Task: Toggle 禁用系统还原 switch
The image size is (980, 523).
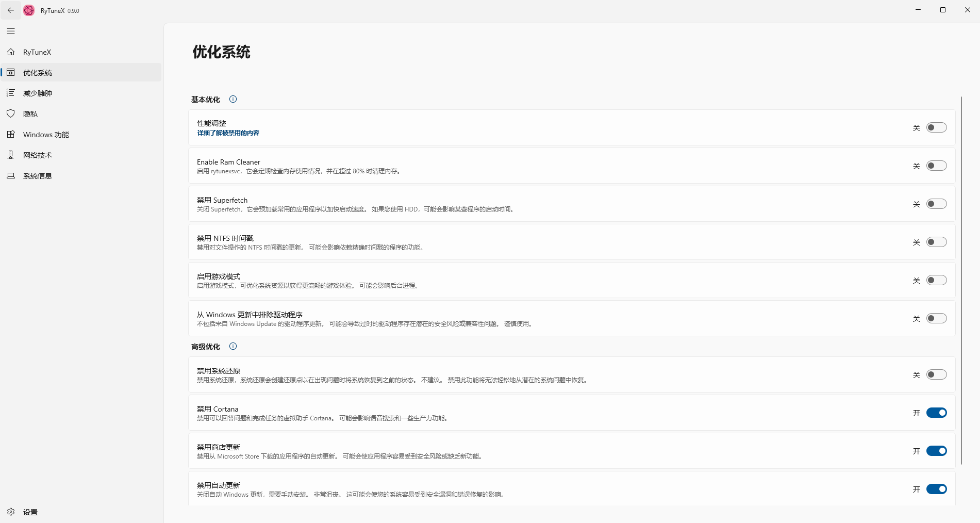Action: click(x=936, y=374)
